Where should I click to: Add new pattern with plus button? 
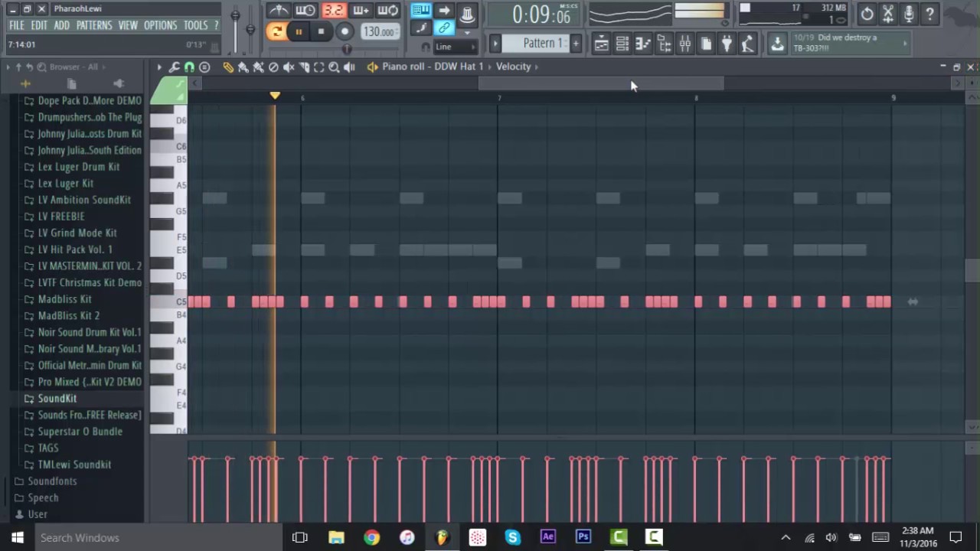click(x=576, y=43)
